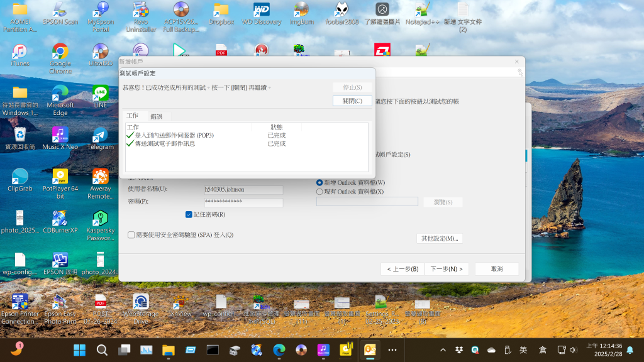Image resolution: width=644 pixels, height=362 pixels.
Task: Open the iTunes desktop icon
Action: [19, 52]
